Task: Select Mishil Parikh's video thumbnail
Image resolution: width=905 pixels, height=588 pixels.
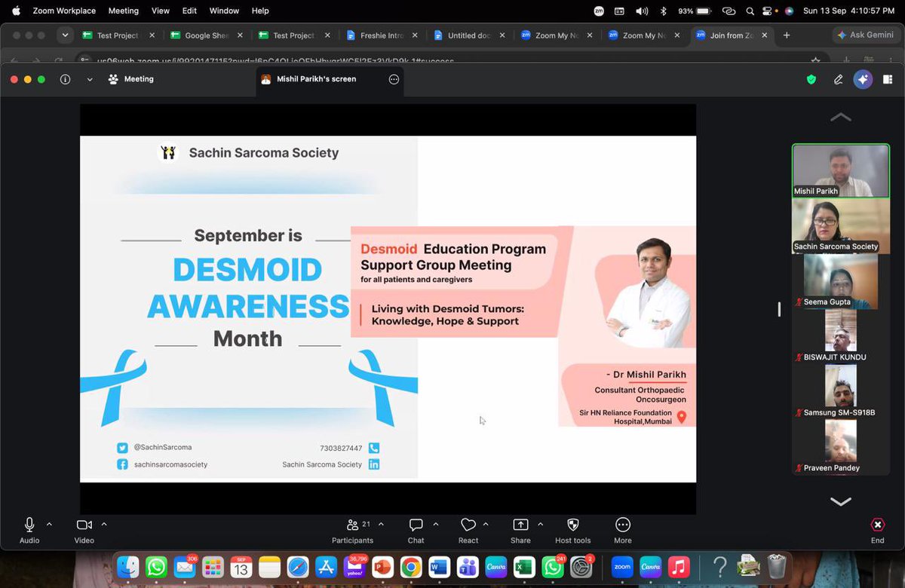Action: pos(841,171)
